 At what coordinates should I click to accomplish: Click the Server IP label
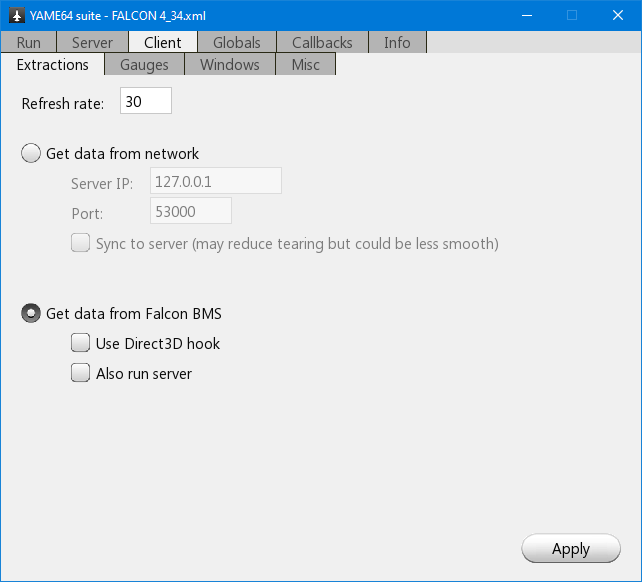pyautogui.click(x=102, y=183)
